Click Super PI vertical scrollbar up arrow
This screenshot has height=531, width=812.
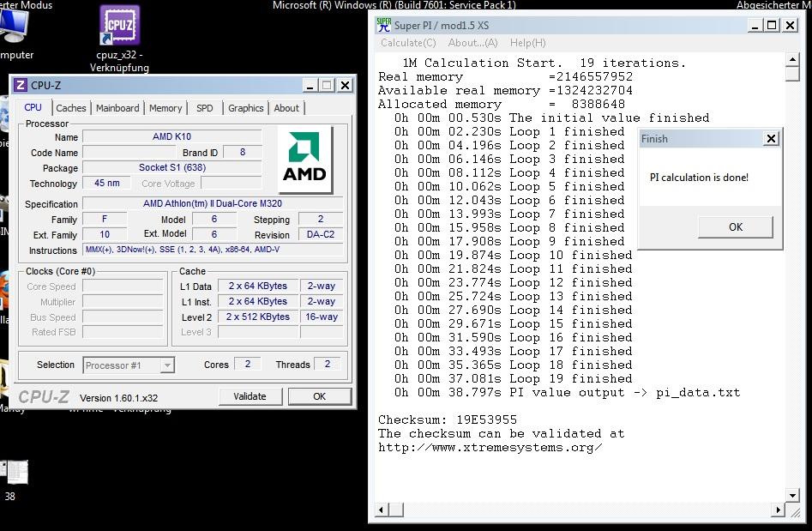tap(792, 59)
